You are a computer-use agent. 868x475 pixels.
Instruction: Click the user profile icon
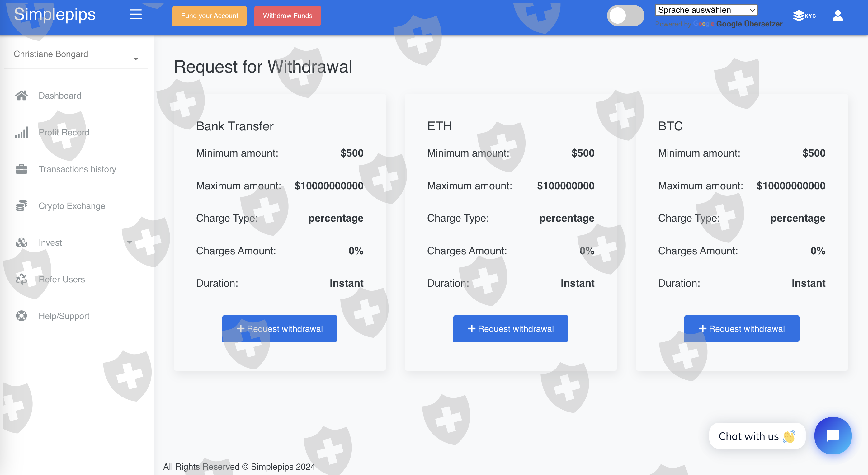[x=837, y=16]
